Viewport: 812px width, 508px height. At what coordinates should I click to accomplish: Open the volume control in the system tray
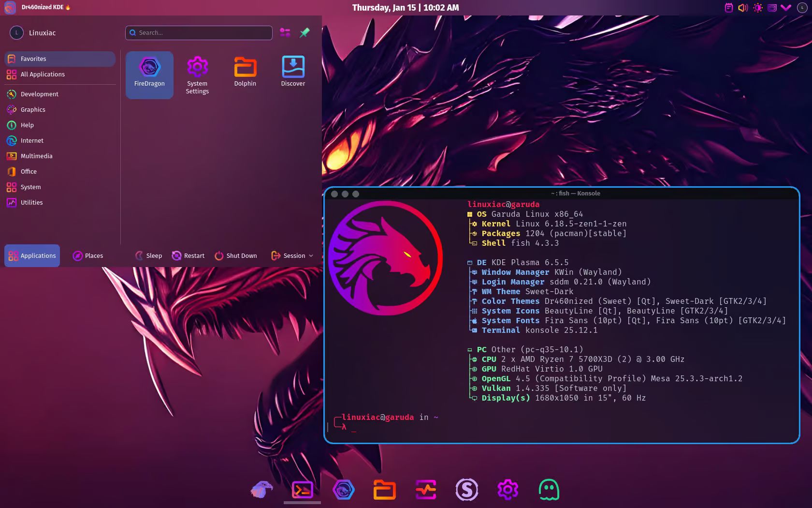tap(743, 8)
